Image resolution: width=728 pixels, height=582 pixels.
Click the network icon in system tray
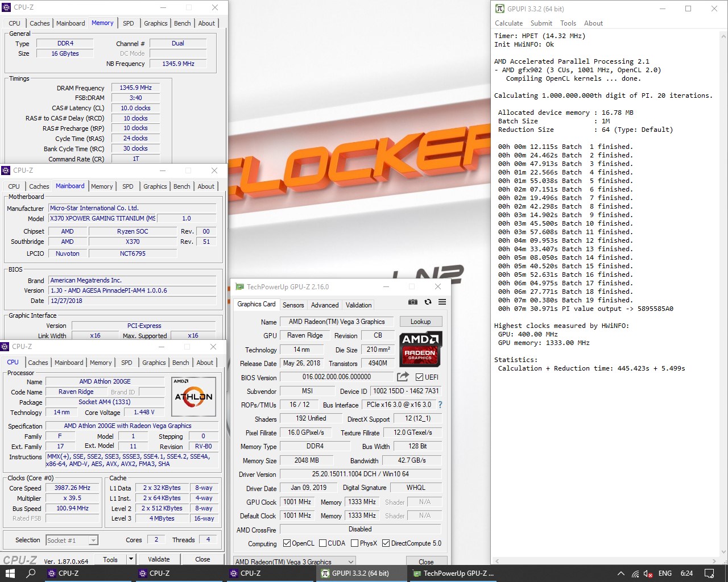tap(635, 573)
